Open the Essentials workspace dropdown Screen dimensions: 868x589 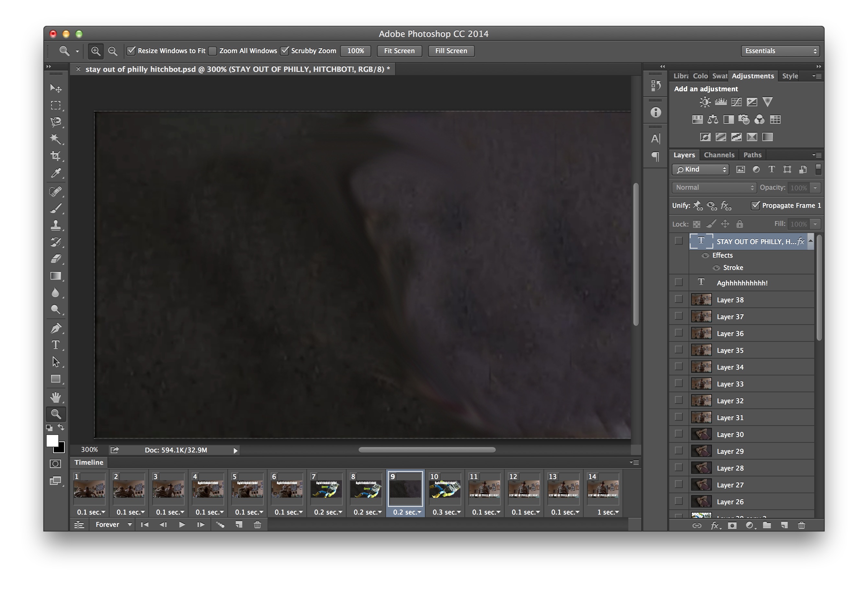pyautogui.click(x=780, y=51)
